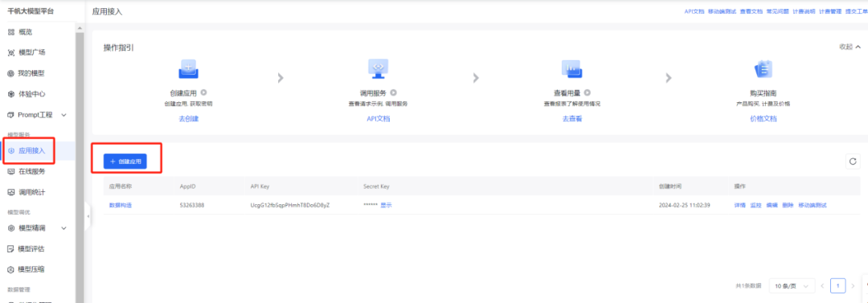Image resolution: width=868 pixels, height=303 pixels.
Task: Click the 去创建 link
Action: pos(188,118)
